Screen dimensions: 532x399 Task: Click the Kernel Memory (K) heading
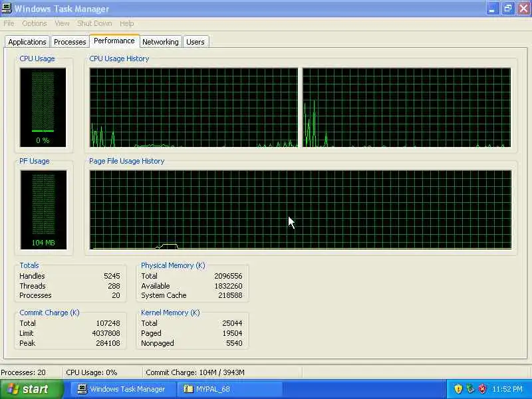(170, 313)
